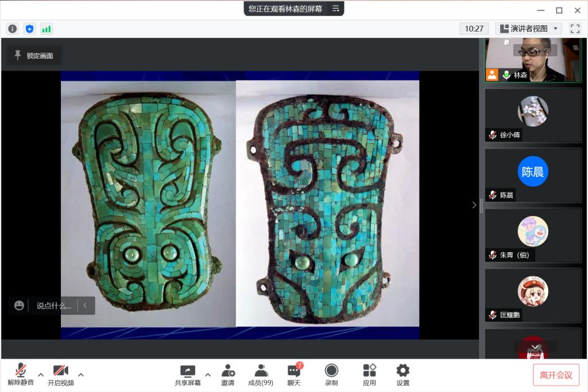Screen dimensions: 588x392
Task: Unmute the microphone
Action: pos(21,375)
